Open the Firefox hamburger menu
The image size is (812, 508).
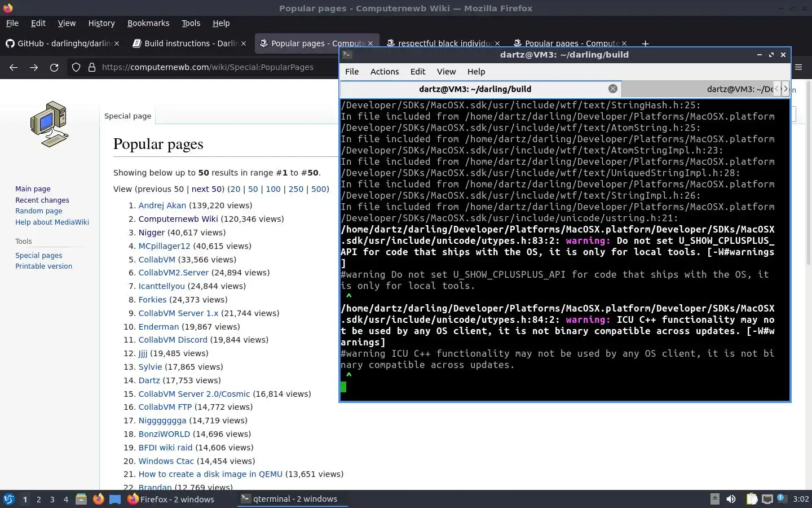[x=798, y=67]
